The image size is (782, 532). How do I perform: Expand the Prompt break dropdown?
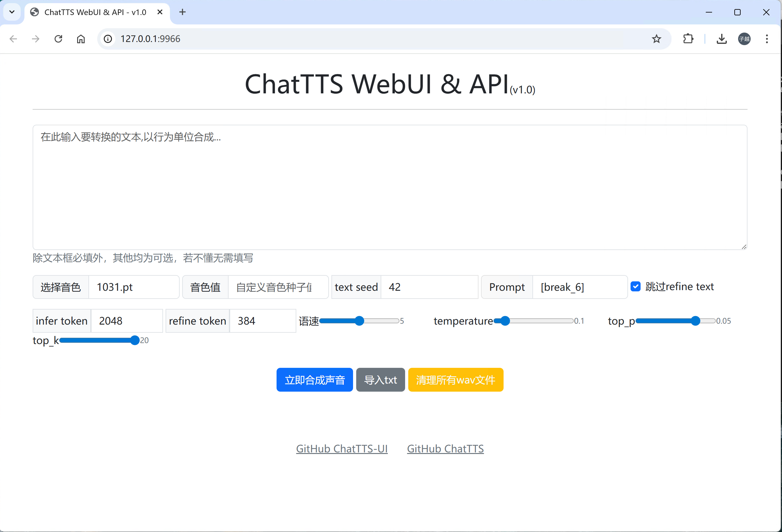[x=579, y=287]
